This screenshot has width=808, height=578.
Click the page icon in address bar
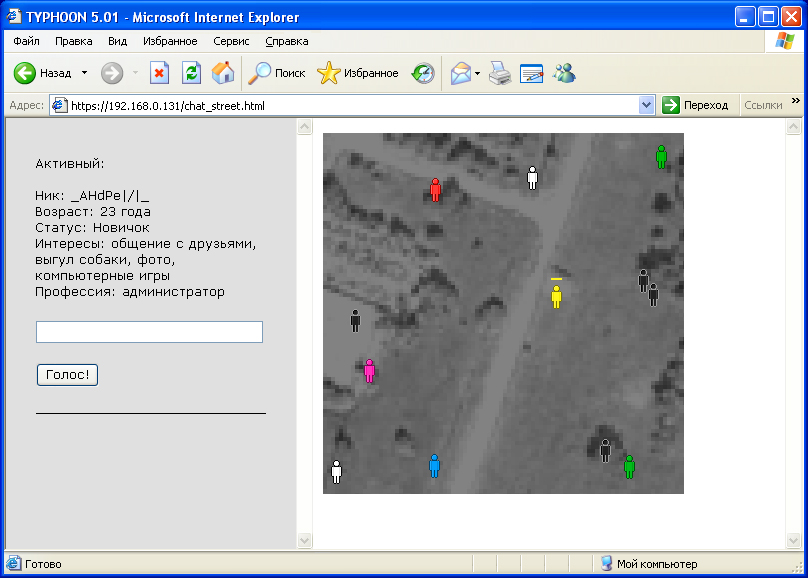pyautogui.click(x=60, y=106)
